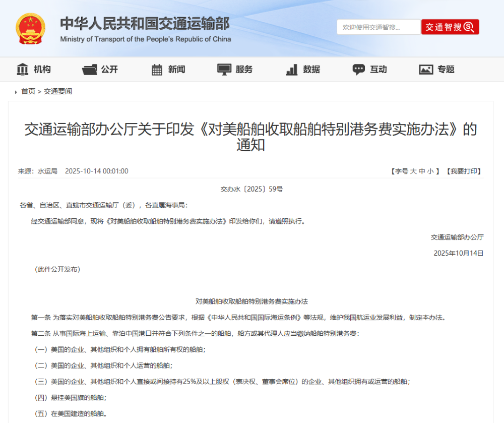504x423 pixels.
Task: Click the 数据 bar chart icon
Action: click(292, 70)
